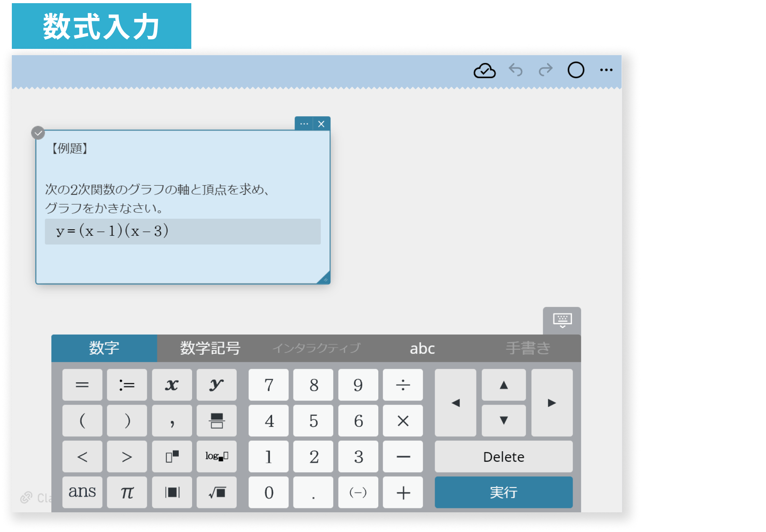Open the three-dot menu in the top toolbar
766x532 pixels.
click(x=606, y=70)
